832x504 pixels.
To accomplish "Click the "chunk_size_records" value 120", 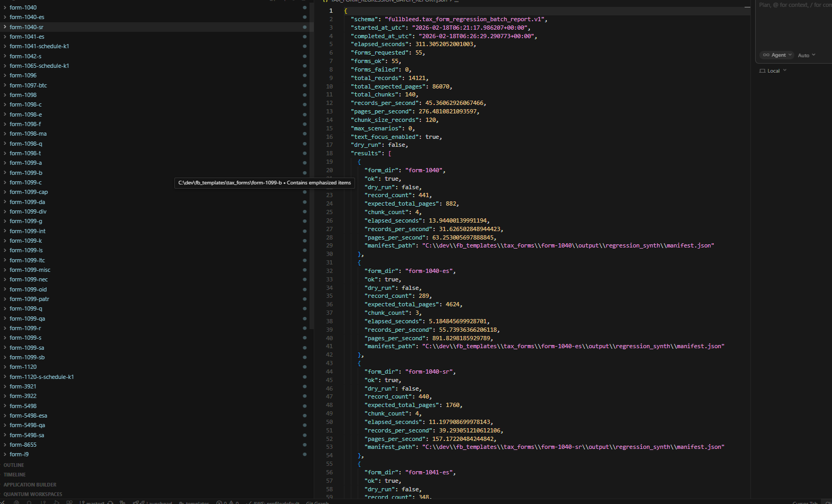I will click(x=430, y=120).
